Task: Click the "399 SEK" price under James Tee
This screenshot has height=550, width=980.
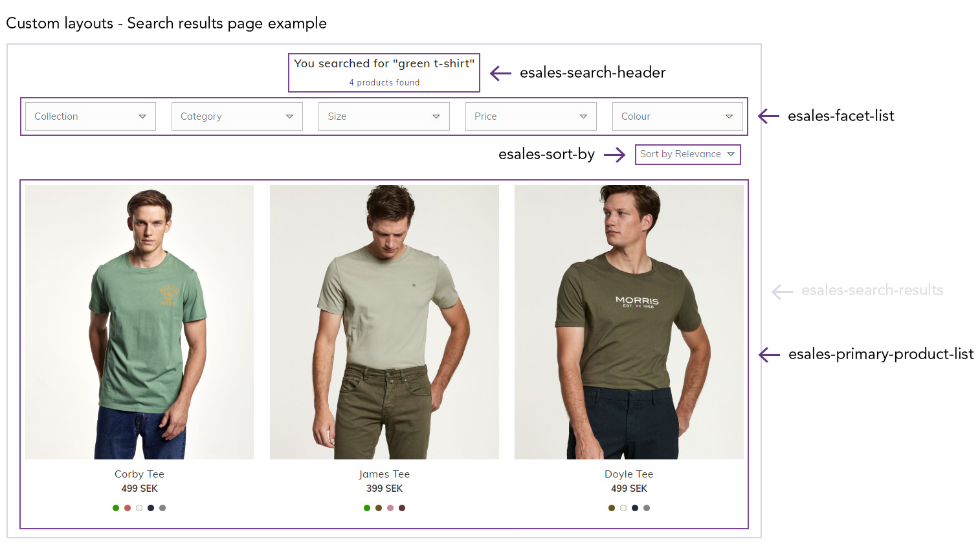Action: pyautogui.click(x=384, y=489)
